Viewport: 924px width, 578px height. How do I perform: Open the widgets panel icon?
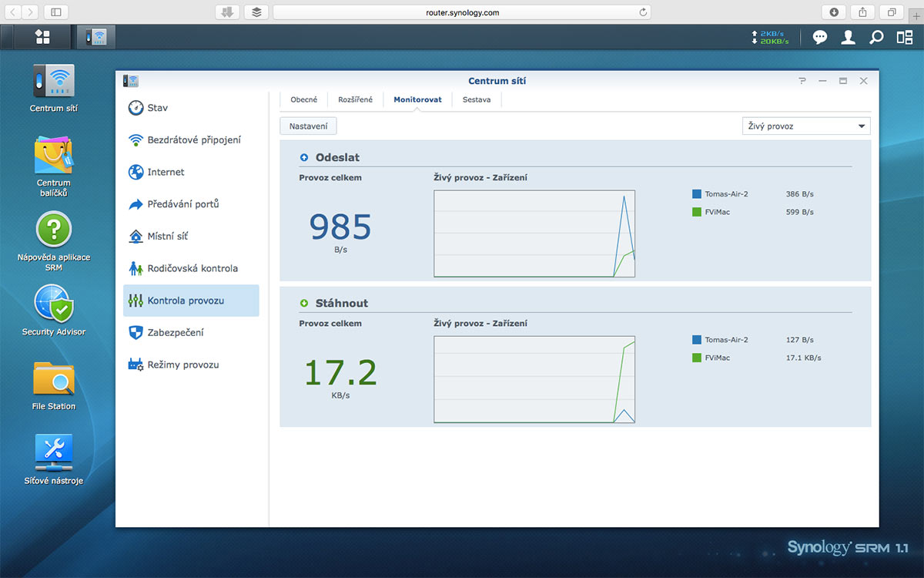click(905, 37)
